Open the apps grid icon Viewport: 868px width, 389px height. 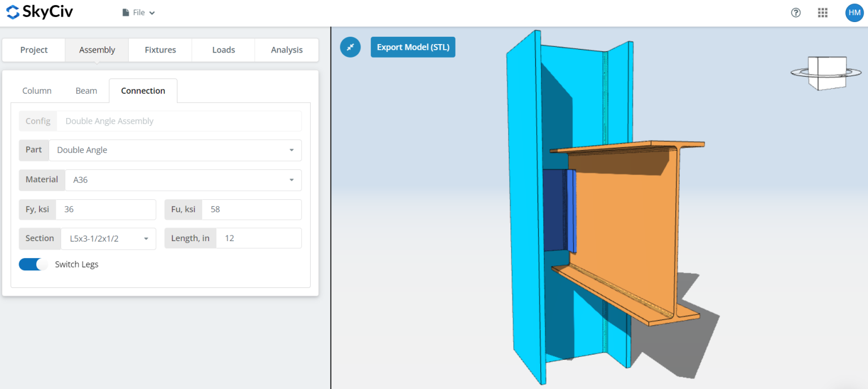pyautogui.click(x=822, y=12)
